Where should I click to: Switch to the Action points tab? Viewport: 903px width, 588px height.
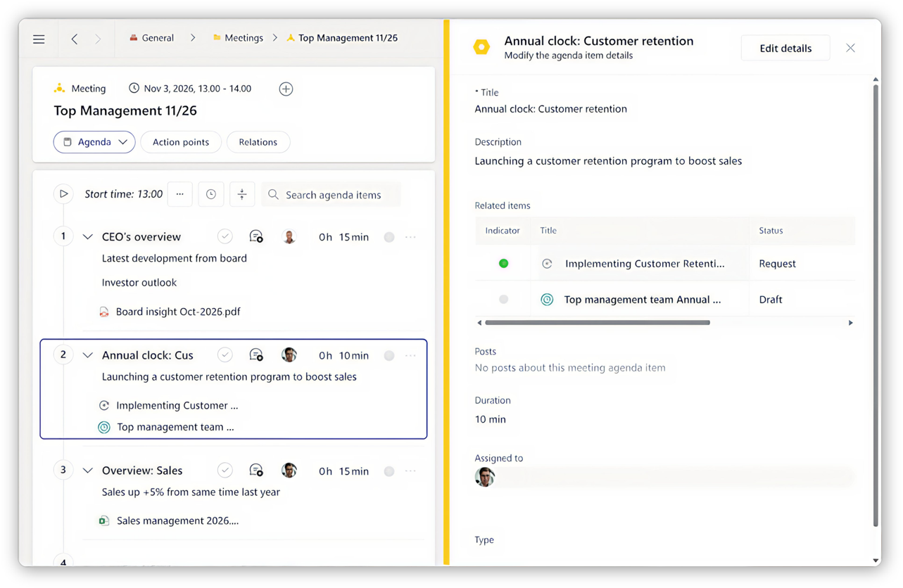pos(181,142)
